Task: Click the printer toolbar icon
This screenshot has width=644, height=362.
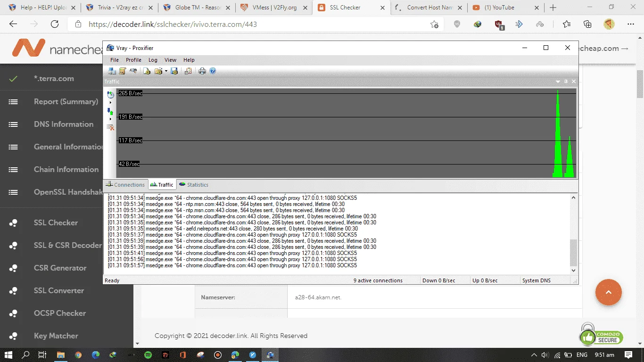Action: [x=202, y=71]
